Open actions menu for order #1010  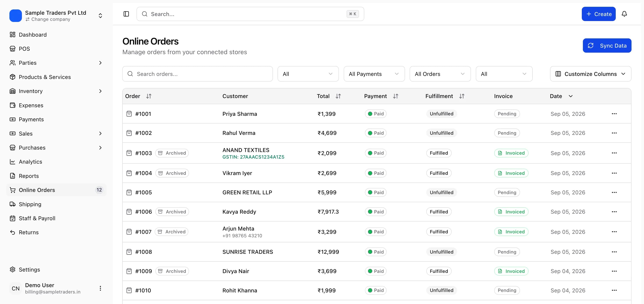[x=614, y=290]
